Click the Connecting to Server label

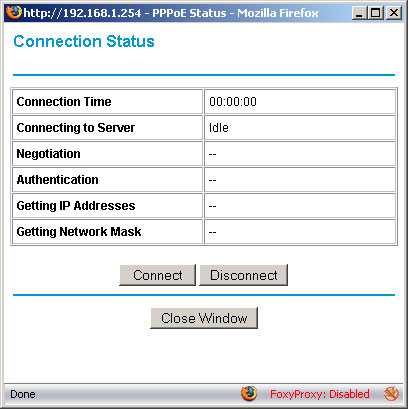pos(76,128)
